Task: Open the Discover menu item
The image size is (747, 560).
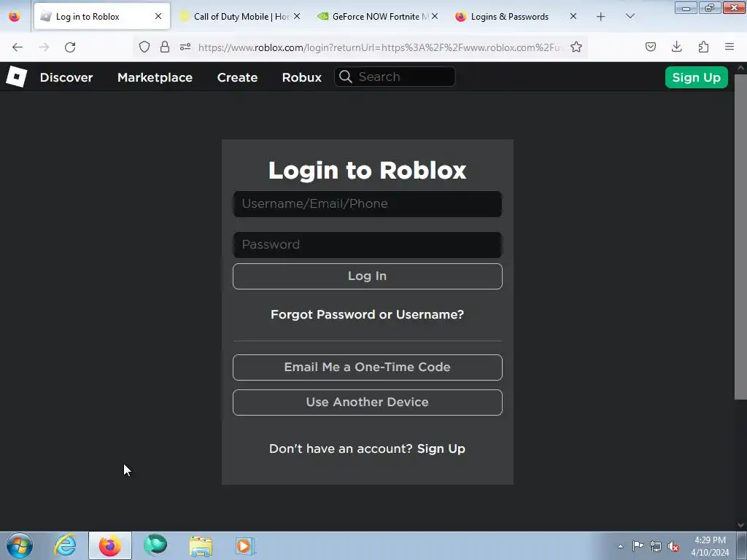Action: pyautogui.click(x=66, y=77)
